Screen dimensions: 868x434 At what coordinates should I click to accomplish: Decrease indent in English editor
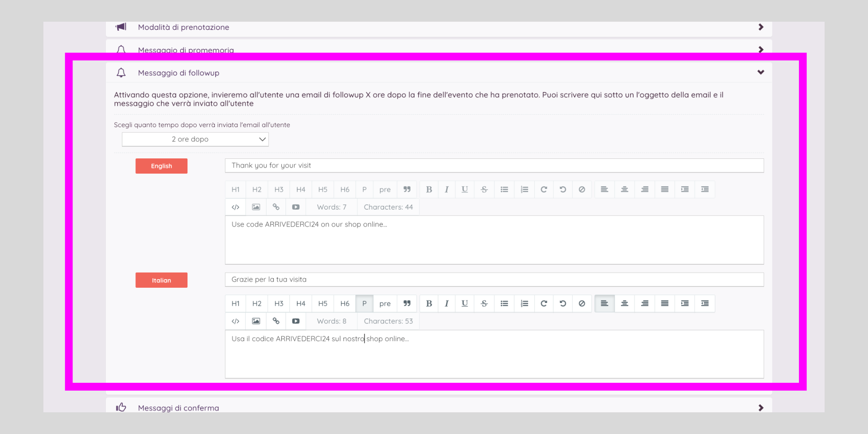point(705,189)
